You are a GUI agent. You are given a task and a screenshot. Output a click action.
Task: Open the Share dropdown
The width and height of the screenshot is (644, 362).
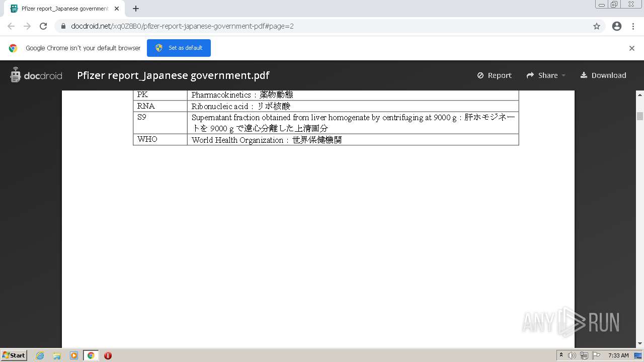546,75
